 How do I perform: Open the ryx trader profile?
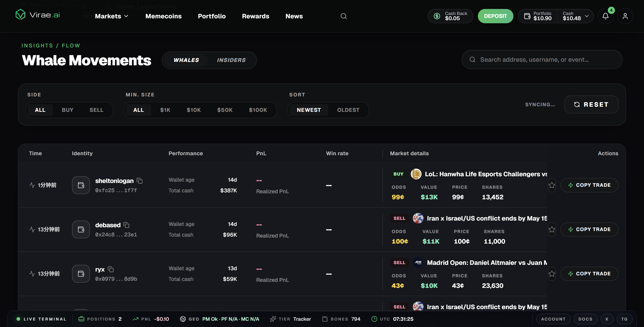(x=100, y=270)
